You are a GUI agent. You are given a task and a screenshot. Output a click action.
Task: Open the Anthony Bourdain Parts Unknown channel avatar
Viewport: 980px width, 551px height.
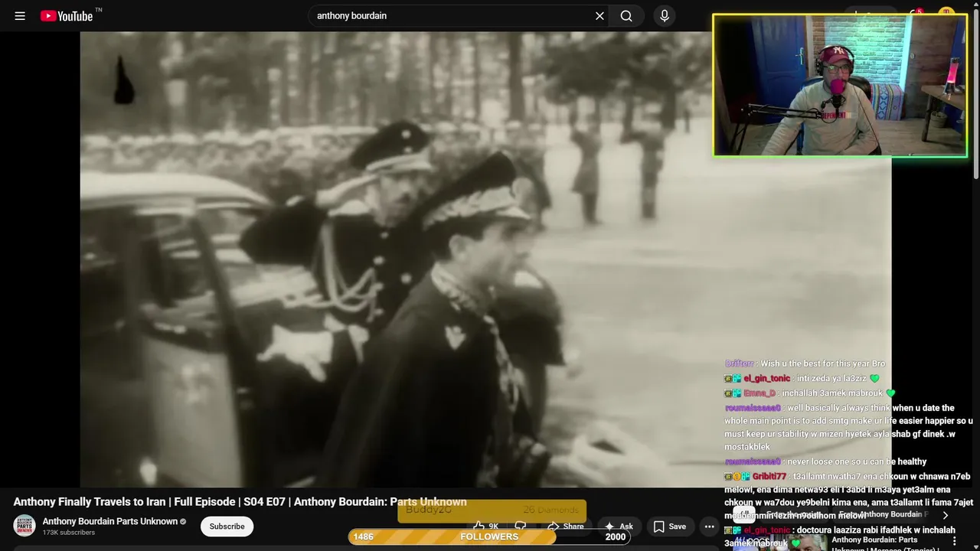[24, 526]
